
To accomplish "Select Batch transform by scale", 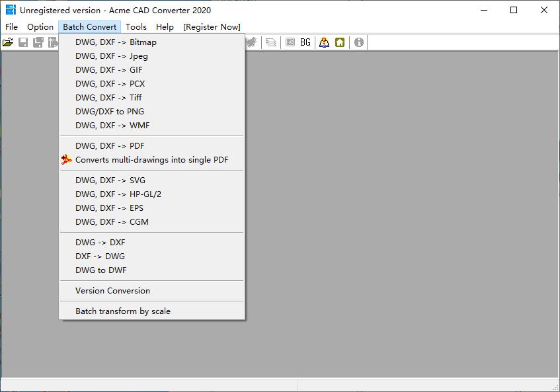I will coord(152,311).
